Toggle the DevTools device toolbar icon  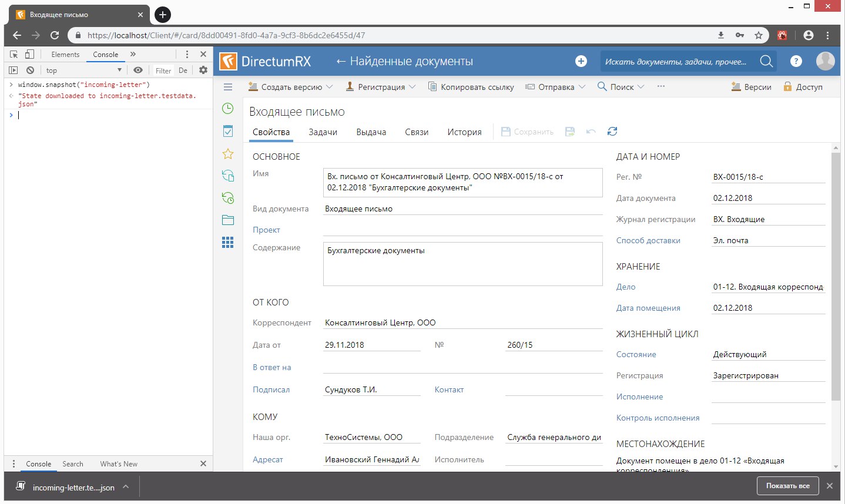click(29, 54)
